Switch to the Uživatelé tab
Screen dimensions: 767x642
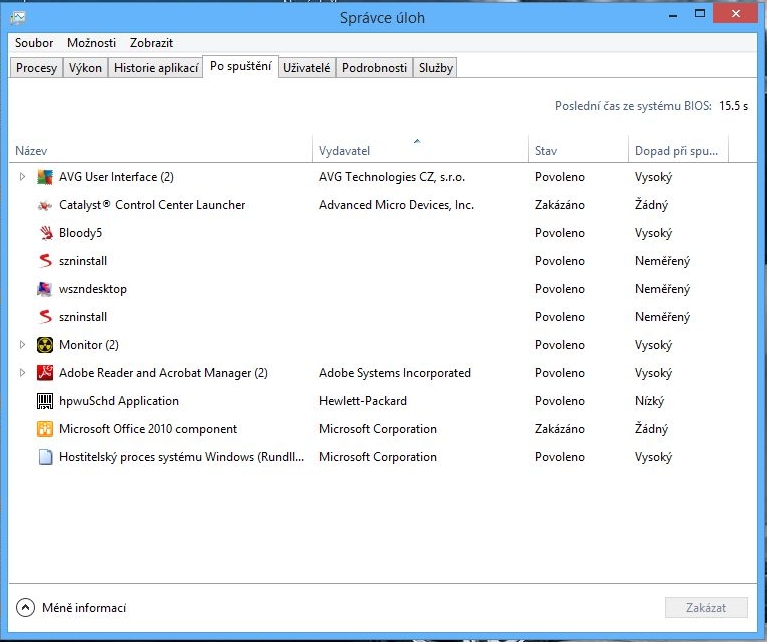307,68
